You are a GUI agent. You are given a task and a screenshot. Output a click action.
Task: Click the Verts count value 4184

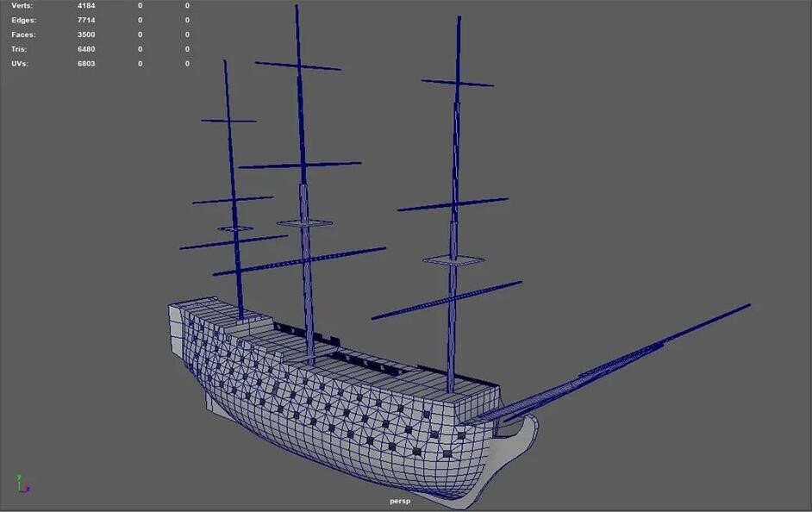pyautogui.click(x=86, y=6)
